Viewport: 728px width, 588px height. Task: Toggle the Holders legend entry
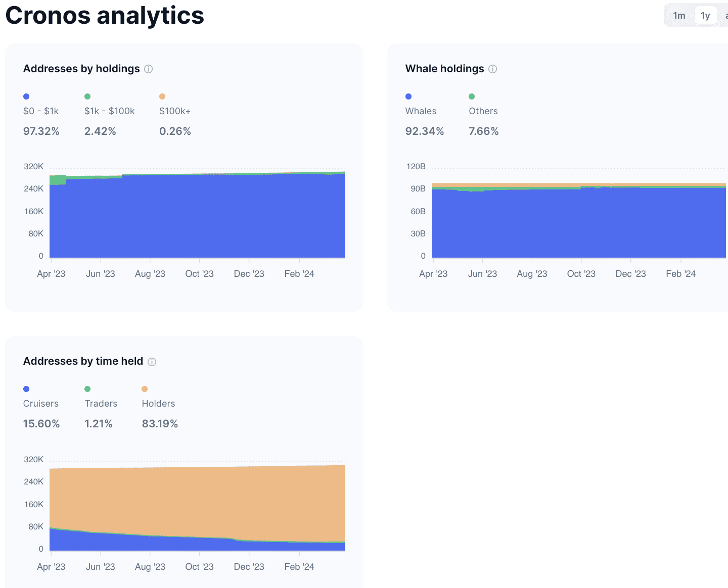click(x=159, y=404)
